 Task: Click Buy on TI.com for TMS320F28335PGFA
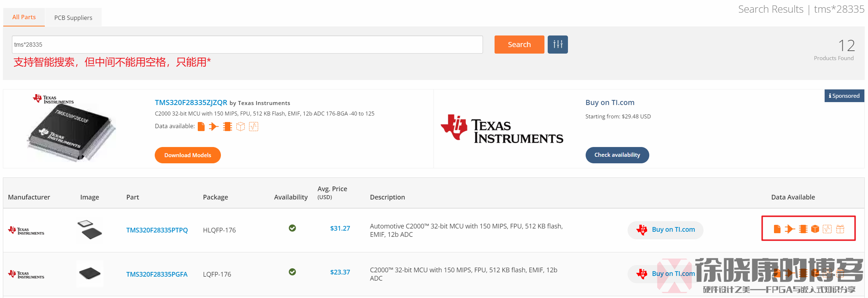(666, 274)
